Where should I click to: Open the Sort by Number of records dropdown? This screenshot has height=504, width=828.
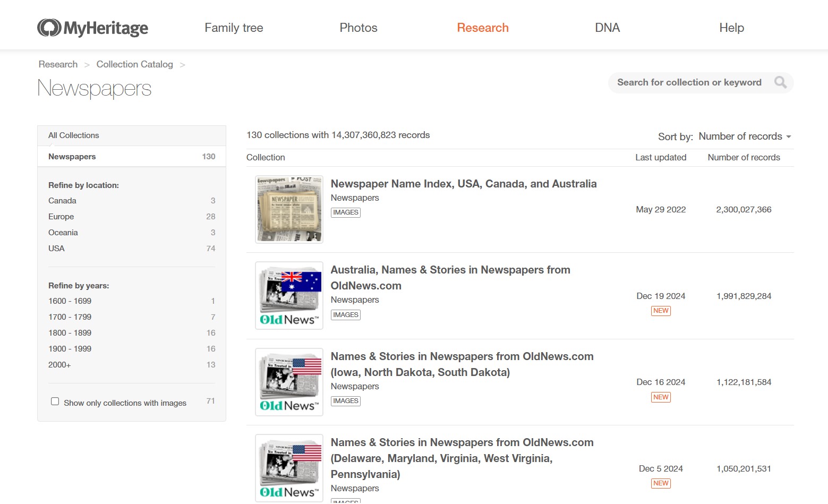745,136
